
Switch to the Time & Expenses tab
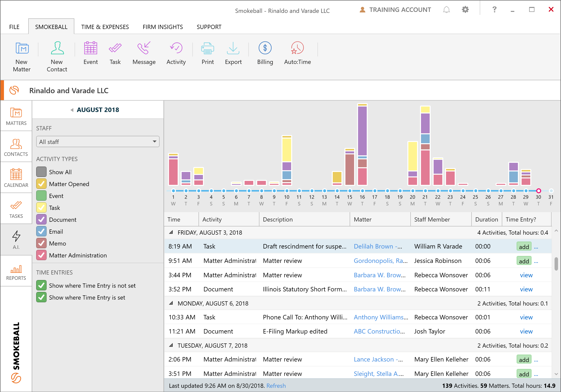click(x=105, y=27)
